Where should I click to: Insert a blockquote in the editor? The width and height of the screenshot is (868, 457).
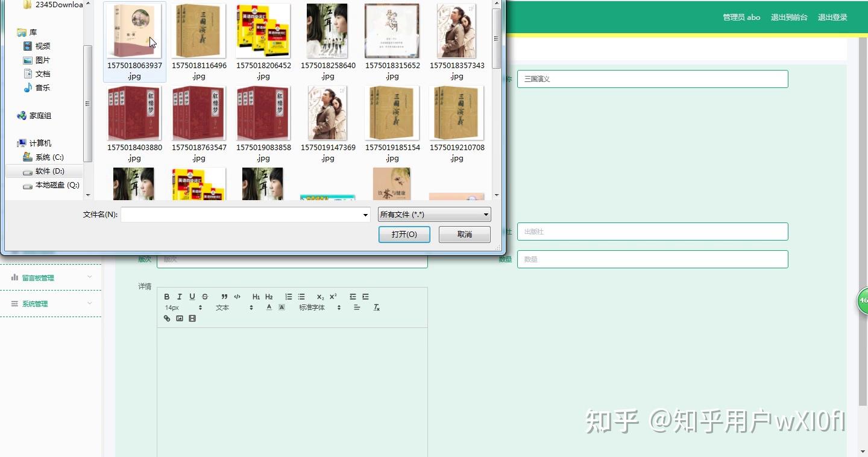click(x=224, y=297)
